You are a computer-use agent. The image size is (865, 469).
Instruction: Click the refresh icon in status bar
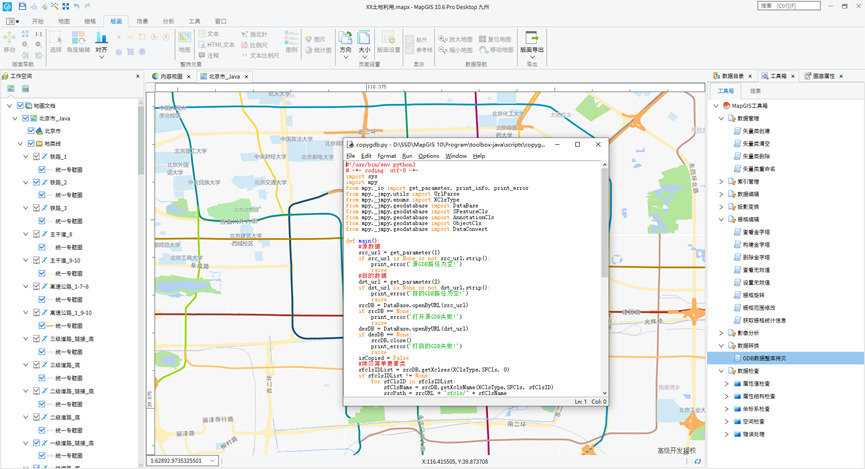[x=698, y=461]
